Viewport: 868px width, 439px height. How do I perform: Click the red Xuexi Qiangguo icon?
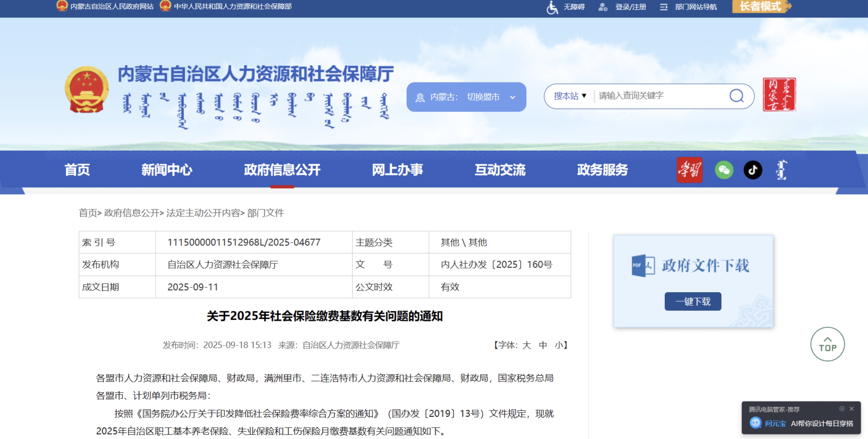(x=689, y=170)
